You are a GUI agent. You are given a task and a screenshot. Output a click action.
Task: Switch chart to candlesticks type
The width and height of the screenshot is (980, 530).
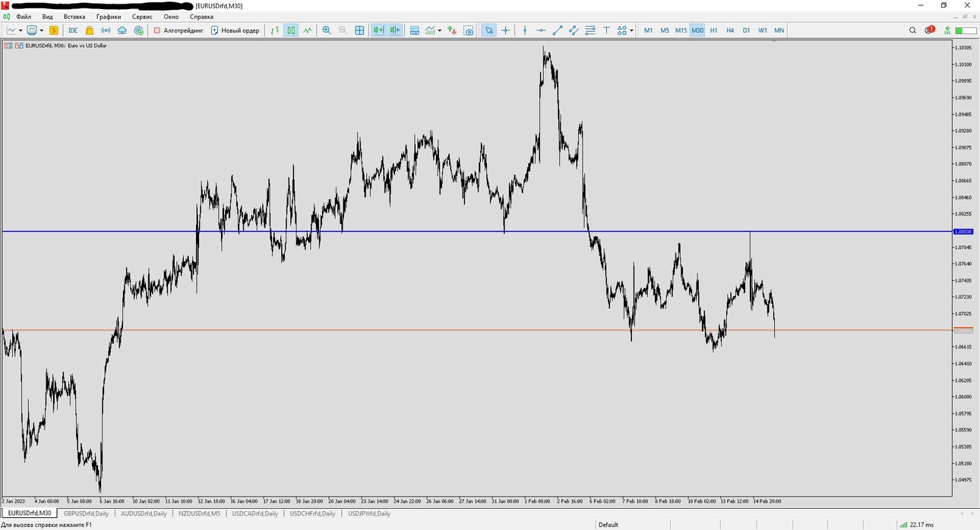pos(291,30)
